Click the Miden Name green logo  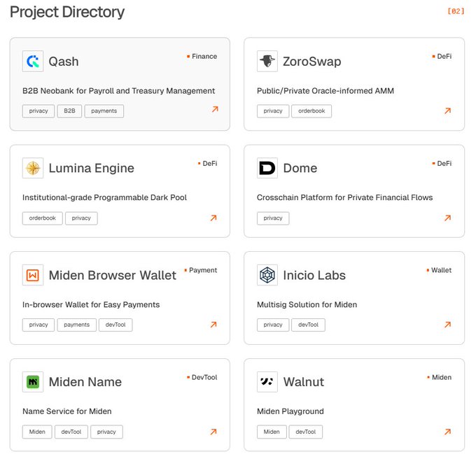tap(33, 382)
